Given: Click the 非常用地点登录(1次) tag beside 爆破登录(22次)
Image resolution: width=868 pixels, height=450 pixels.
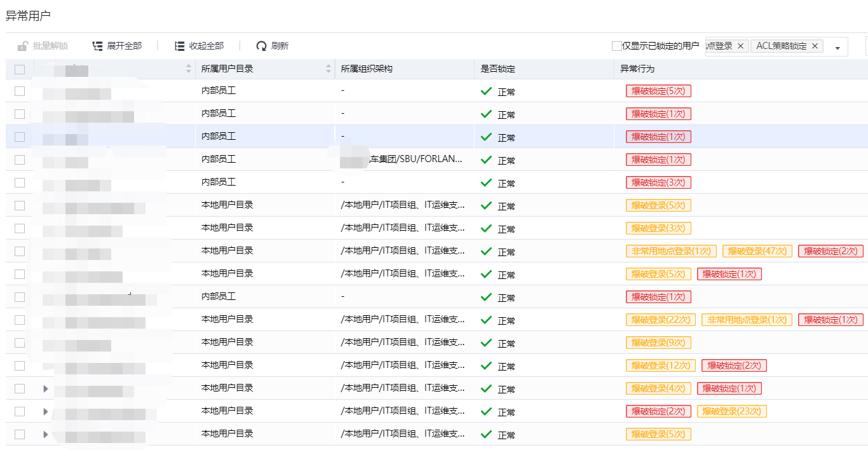Looking at the screenshot, I should [747, 320].
